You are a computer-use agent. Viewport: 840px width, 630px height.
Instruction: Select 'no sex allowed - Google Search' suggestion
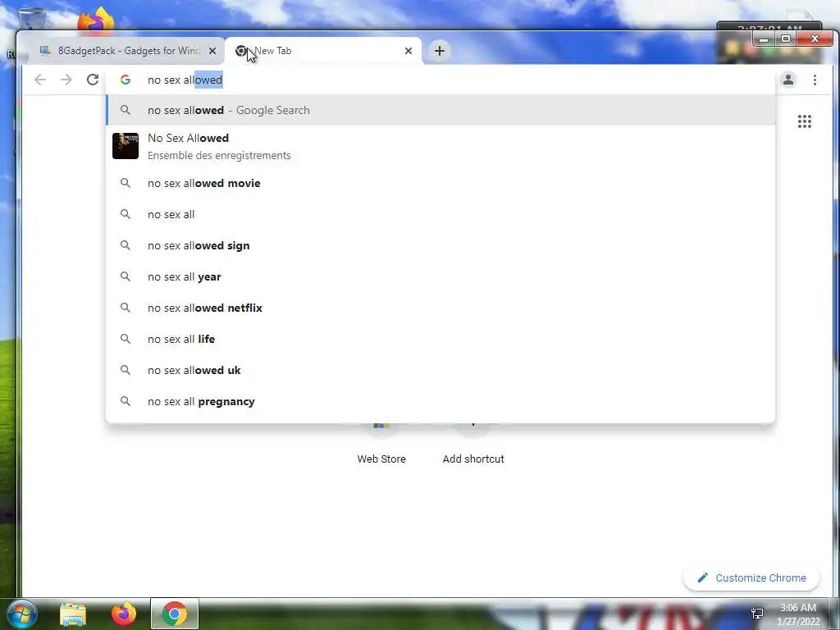[441, 111]
